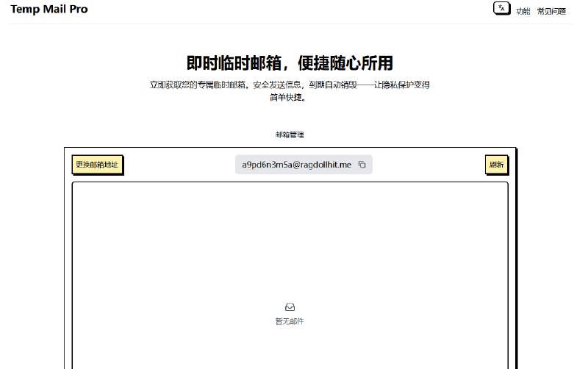This screenshot has width=588, height=369.
Task: Click the header bar's empty middle area
Action: click(294, 11)
